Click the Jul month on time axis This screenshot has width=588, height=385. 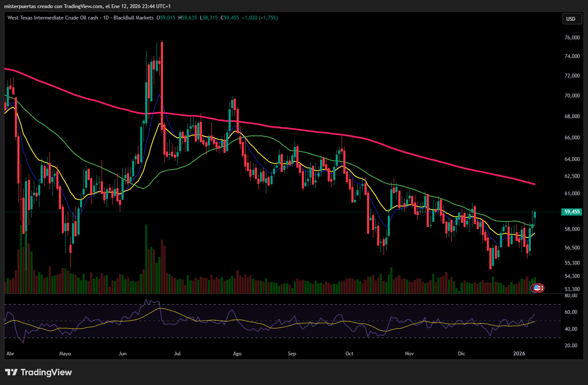[x=177, y=354]
